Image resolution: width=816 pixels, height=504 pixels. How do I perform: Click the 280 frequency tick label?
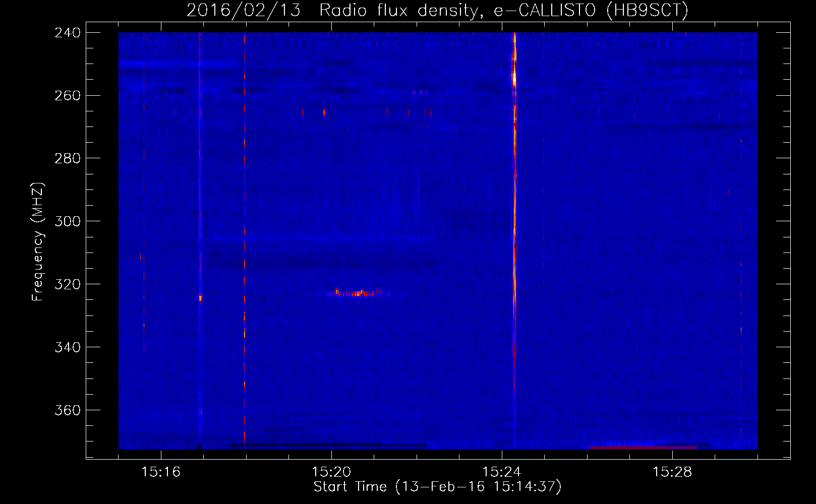pyautogui.click(x=68, y=158)
